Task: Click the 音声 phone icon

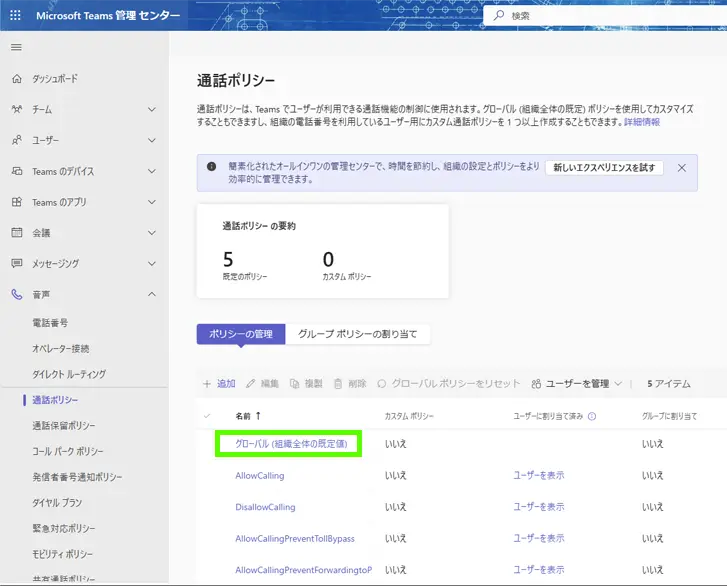Action: point(17,294)
